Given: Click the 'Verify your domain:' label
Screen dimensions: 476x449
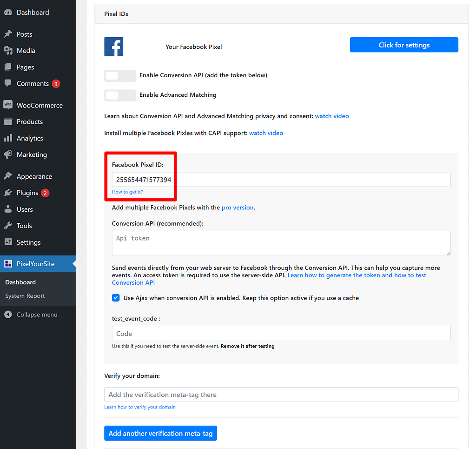Looking at the screenshot, I should 132,376.
